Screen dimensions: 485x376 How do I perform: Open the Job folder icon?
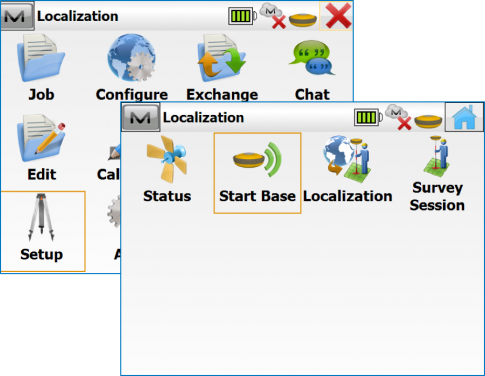click(x=41, y=58)
